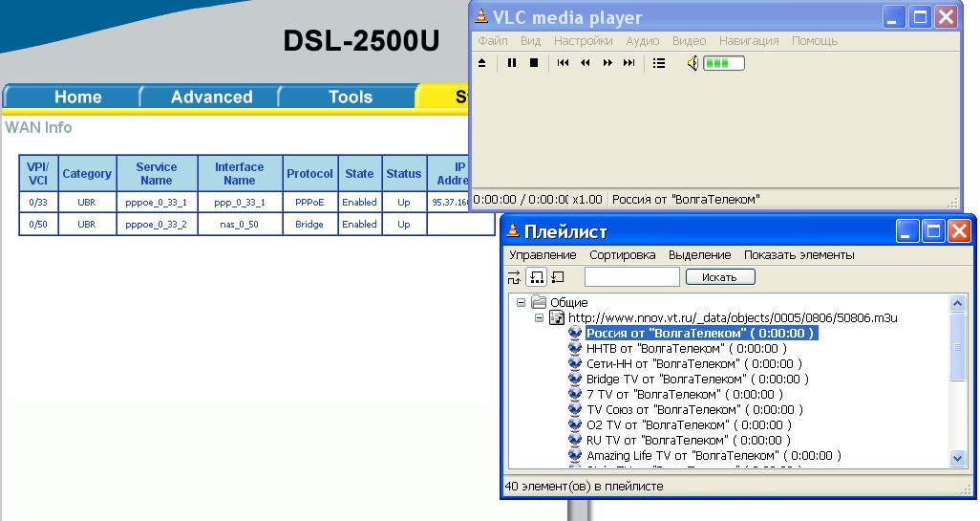Screen dimensions: 980x521
Task: Select O2 TV от "ВолгаТелеком" item
Action: click(x=689, y=425)
